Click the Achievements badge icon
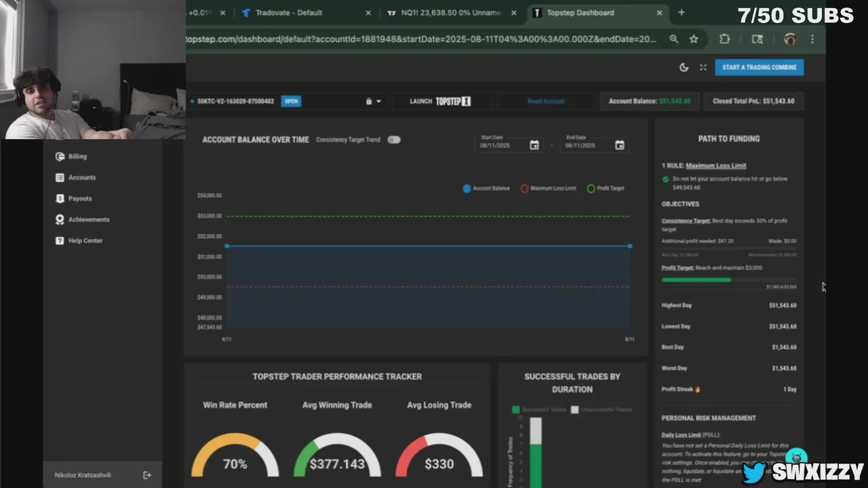Viewport: 868px width, 488px height. [60, 220]
